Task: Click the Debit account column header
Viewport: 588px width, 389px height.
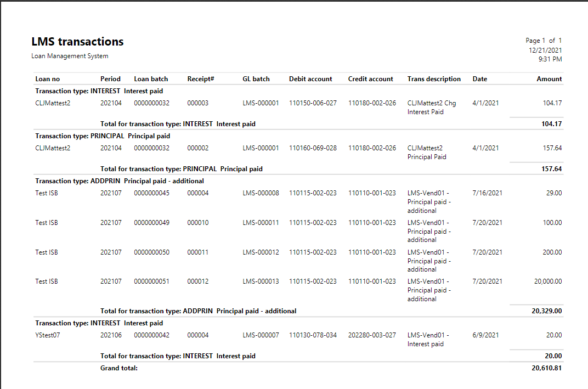Action: tap(310, 78)
